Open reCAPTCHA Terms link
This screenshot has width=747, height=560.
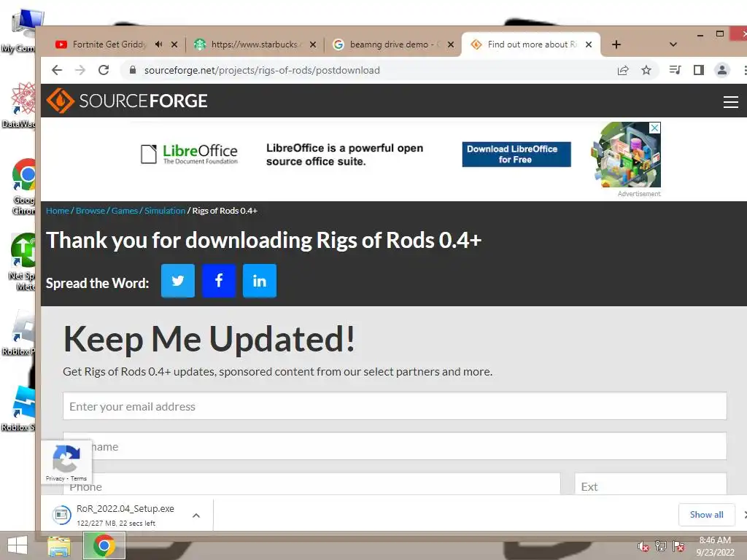(x=79, y=478)
